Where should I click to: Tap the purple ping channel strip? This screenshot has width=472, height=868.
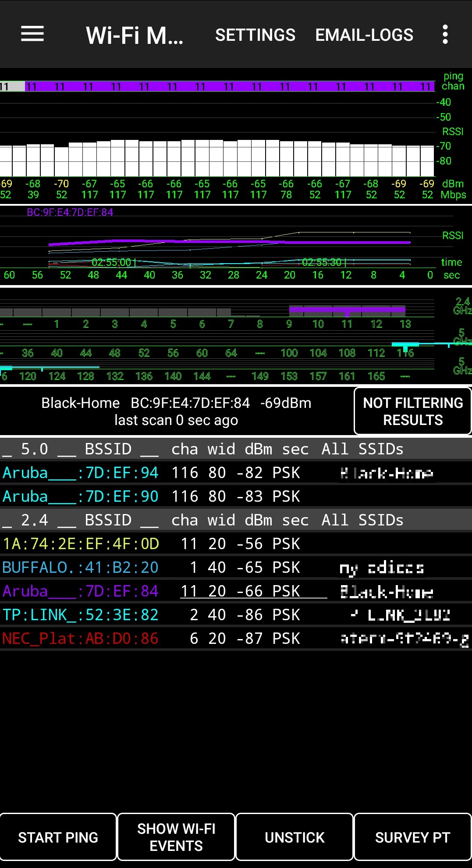point(230,86)
